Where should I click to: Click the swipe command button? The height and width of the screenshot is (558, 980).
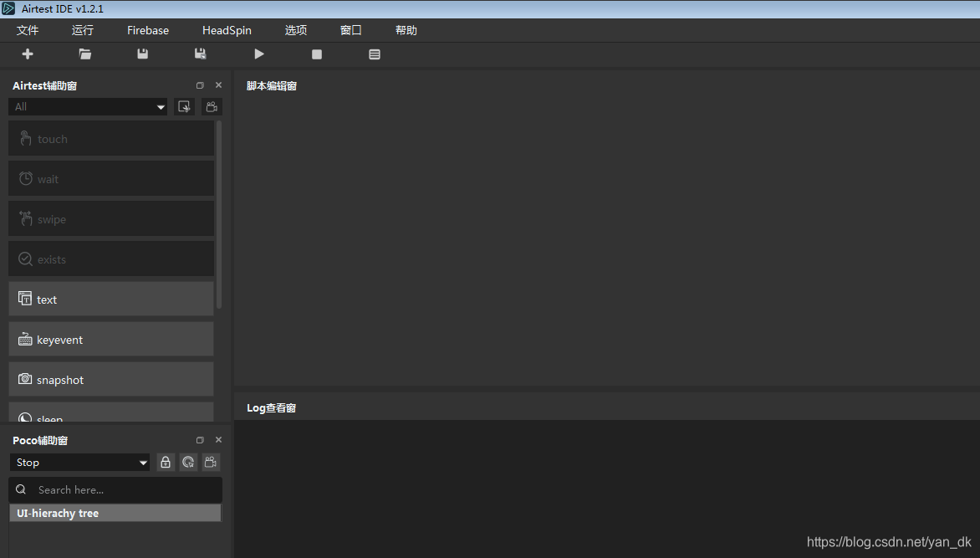pyautogui.click(x=111, y=219)
